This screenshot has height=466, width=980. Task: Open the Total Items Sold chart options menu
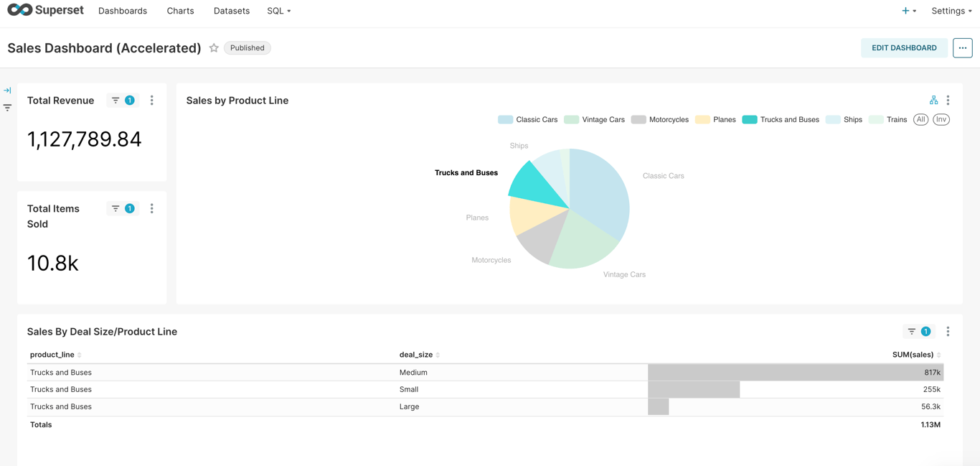[x=151, y=208]
